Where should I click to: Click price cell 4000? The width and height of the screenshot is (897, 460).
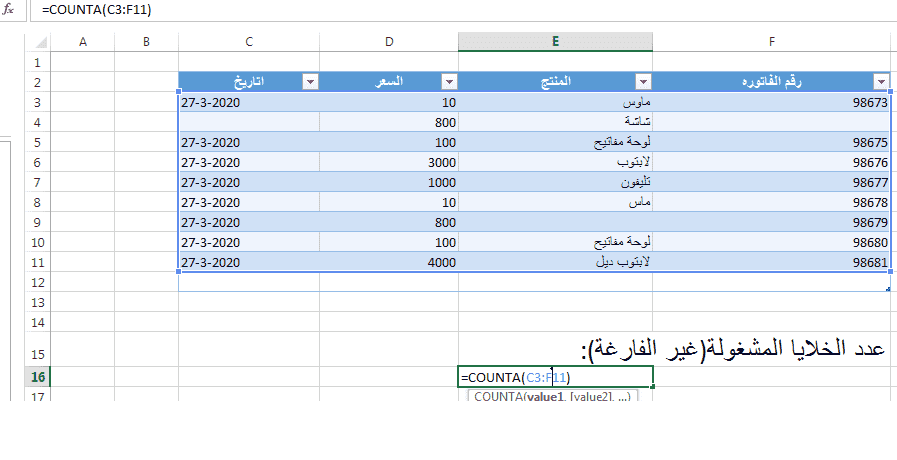point(389,263)
